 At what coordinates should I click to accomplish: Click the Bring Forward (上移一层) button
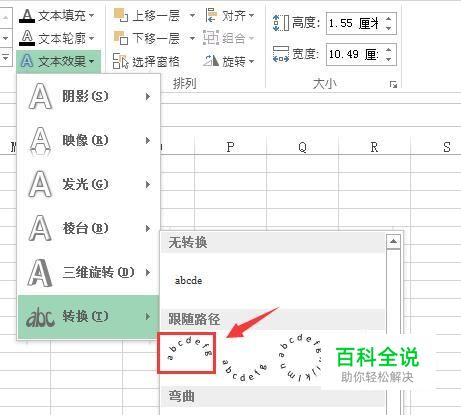(x=147, y=16)
